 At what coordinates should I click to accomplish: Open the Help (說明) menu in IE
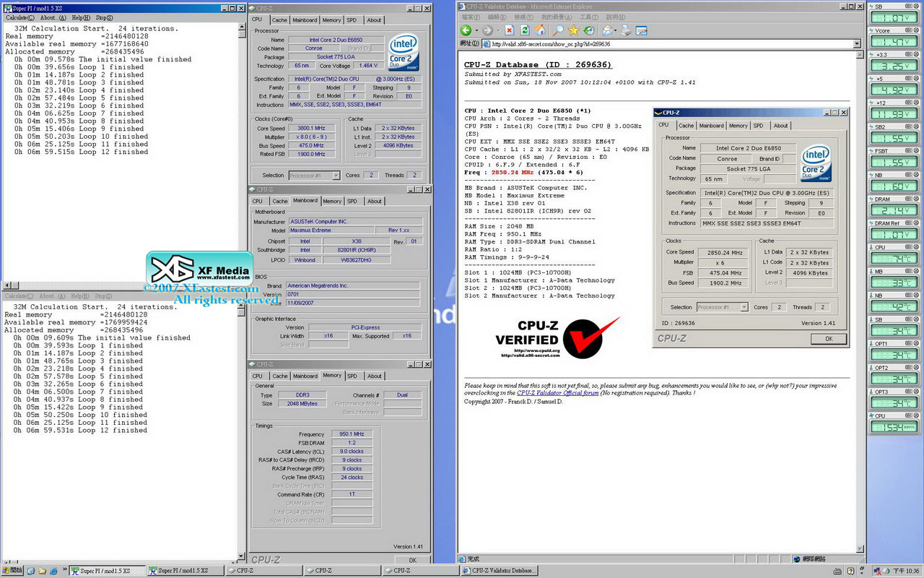tap(616, 17)
